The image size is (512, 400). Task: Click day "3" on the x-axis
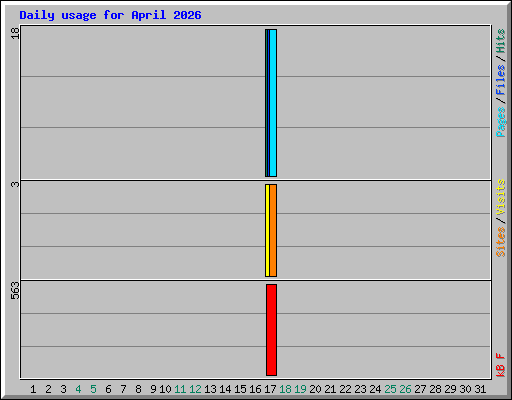63,389
